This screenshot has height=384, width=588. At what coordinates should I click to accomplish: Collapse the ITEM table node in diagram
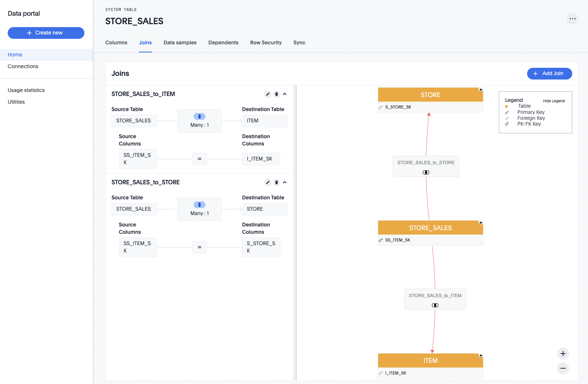click(x=481, y=355)
